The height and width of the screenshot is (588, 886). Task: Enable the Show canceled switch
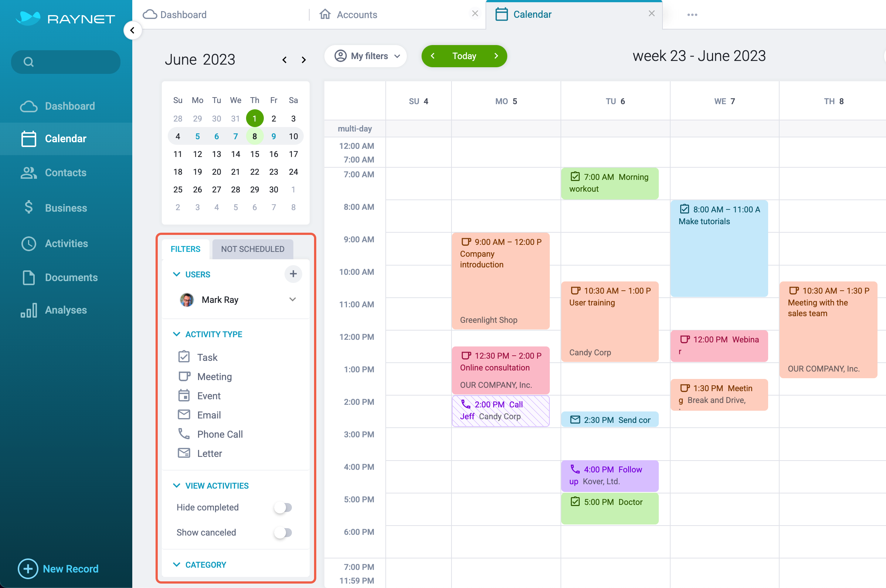tap(283, 533)
